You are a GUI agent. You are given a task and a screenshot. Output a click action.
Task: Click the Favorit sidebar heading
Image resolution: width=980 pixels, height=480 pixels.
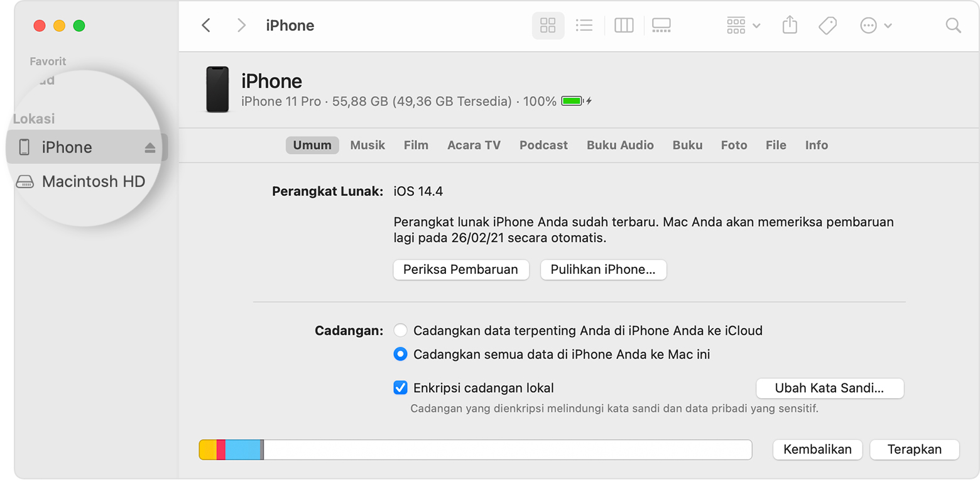click(48, 62)
